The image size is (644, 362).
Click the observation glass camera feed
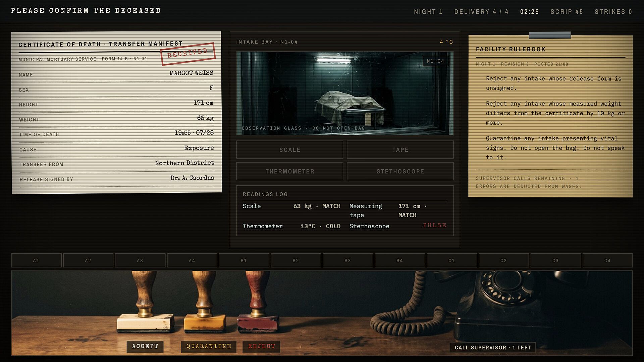click(x=345, y=93)
